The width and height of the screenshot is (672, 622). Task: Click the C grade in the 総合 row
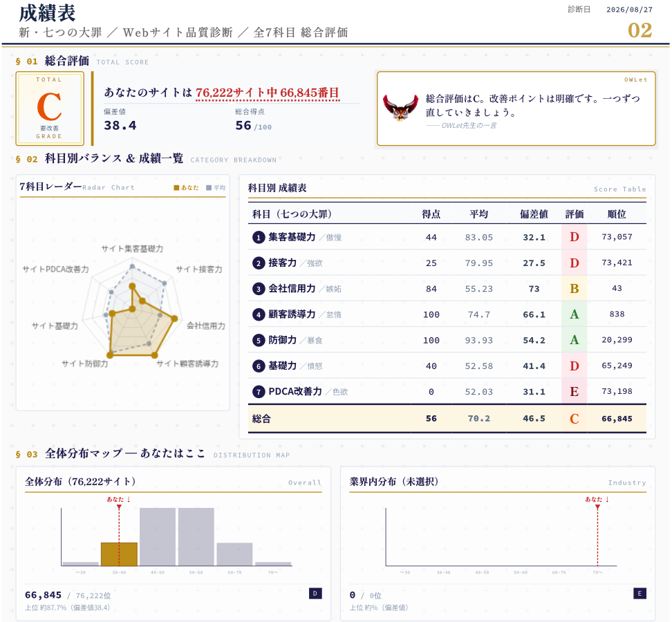tap(575, 419)
